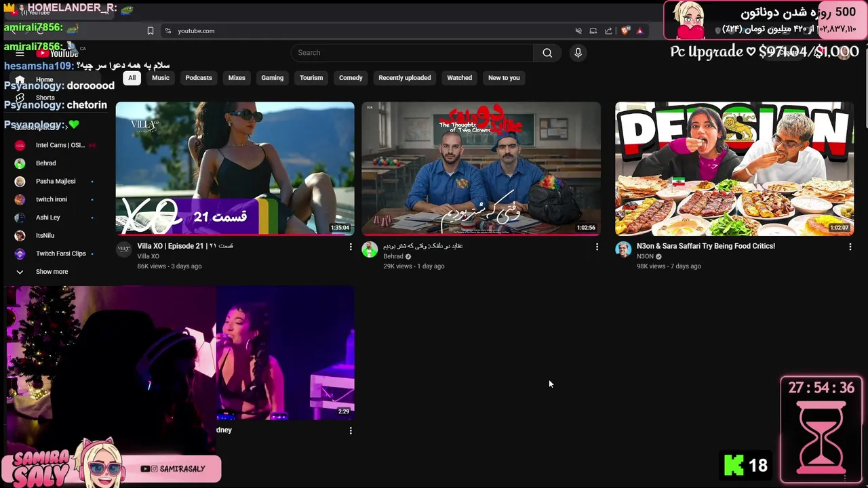
Task: Open ItsNilu avatar in sidebar
Action: [x=20, y=236]
